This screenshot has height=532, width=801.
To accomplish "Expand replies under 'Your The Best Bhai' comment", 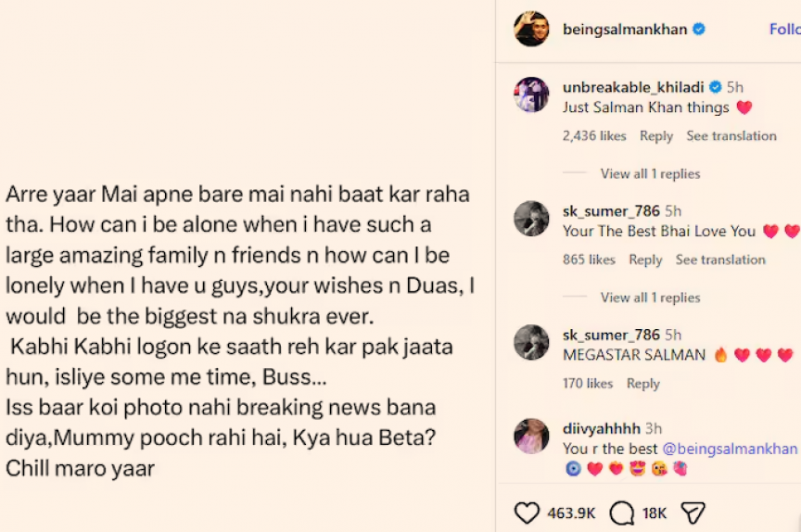I will [x=650, y=298].
